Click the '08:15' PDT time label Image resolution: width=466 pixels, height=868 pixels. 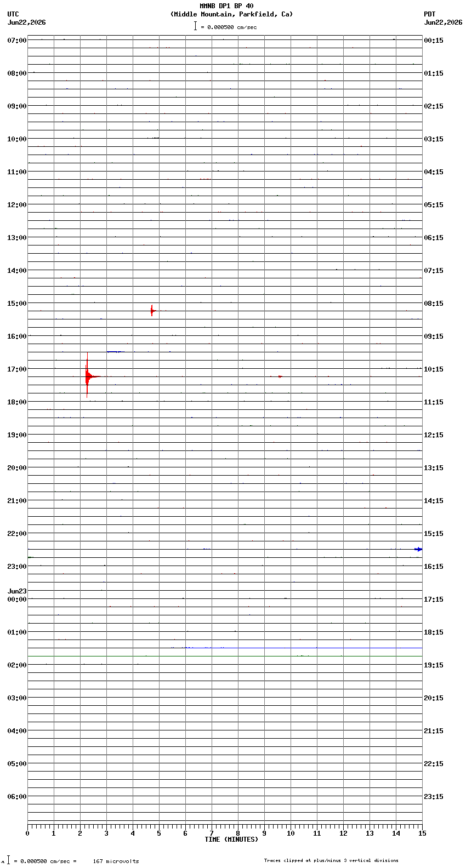coord(434,304)
